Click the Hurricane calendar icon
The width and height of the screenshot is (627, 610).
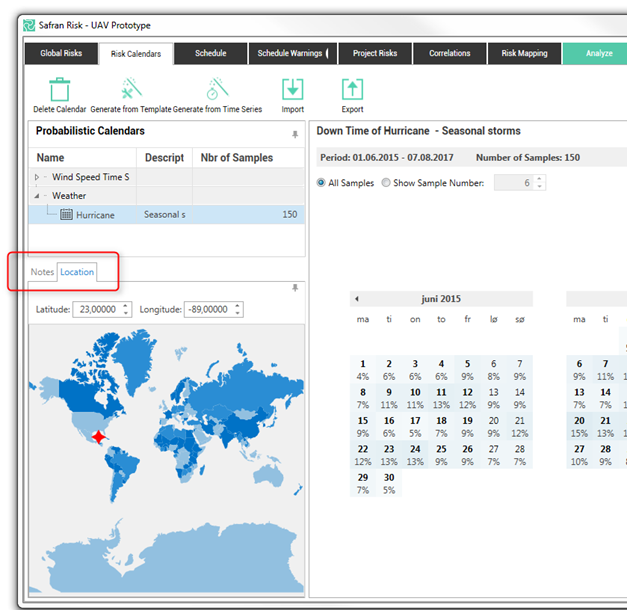[66, 214]
